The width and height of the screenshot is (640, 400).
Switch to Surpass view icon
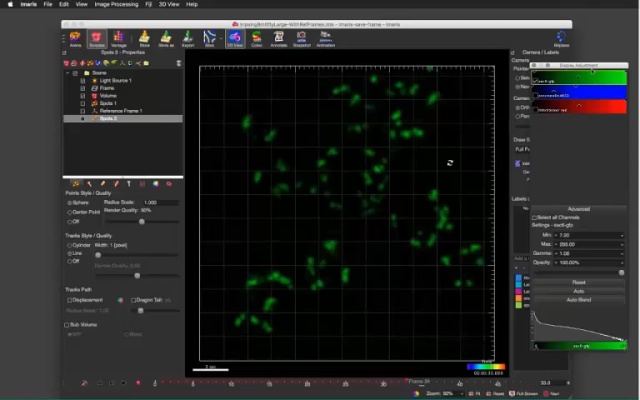(97, 39)
